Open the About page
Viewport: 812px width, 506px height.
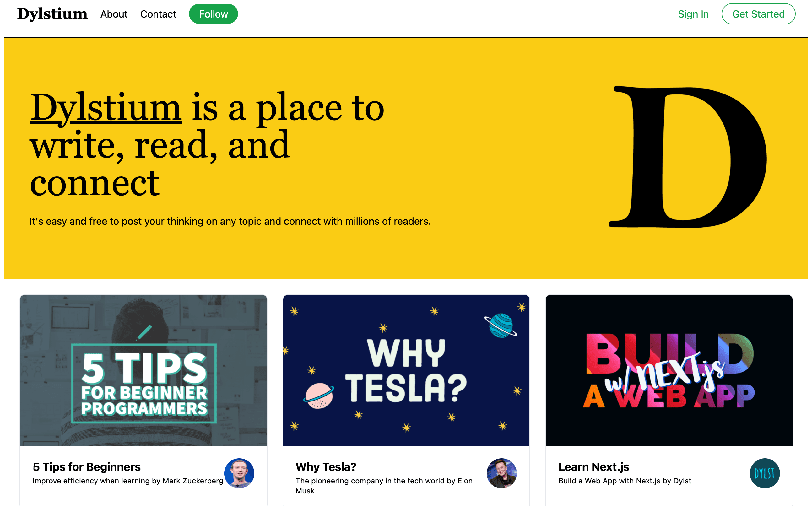click(x=114, y=14)
